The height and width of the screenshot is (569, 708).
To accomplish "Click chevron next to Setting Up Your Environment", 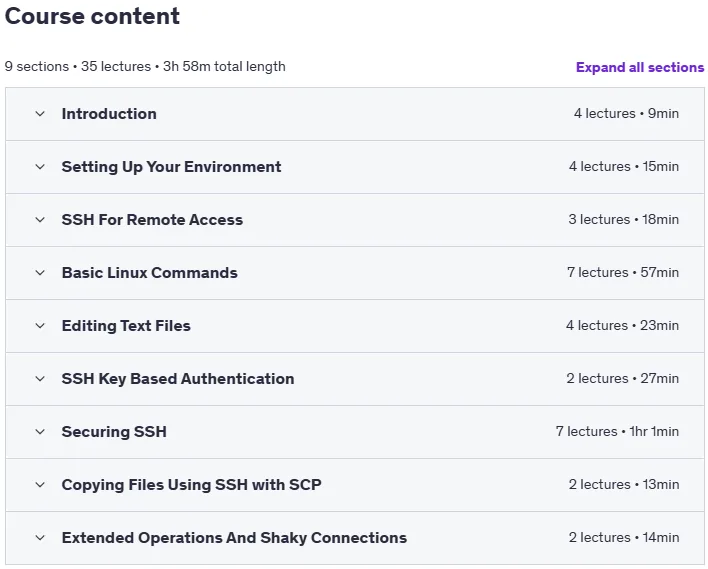I will coord(40,167).
